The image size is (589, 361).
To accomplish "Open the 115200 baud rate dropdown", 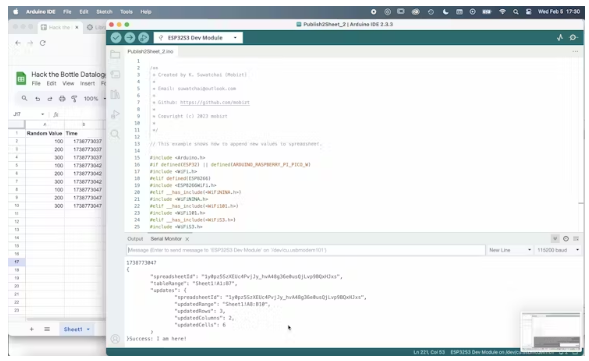I will pyautogui.click(x=558, y=250).
